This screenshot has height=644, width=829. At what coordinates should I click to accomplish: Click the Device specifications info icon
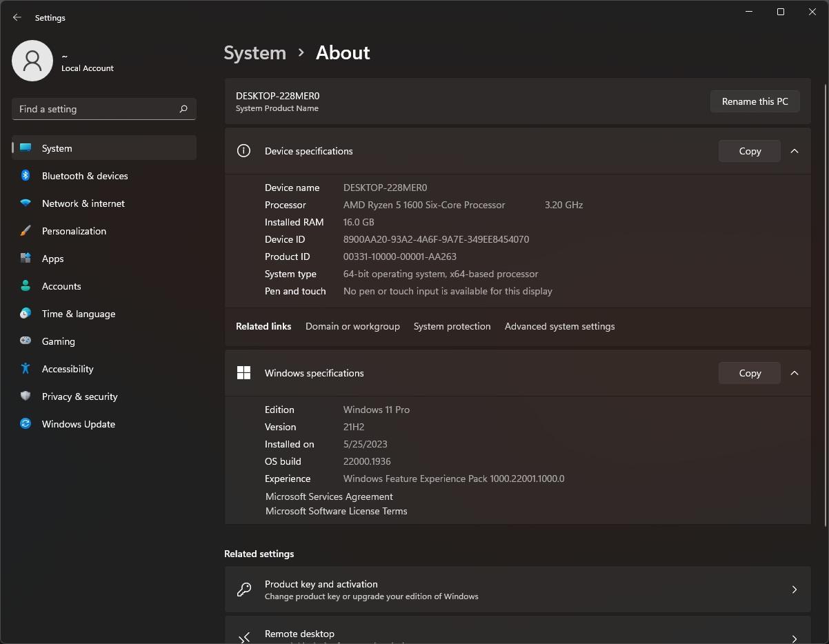click(x=243, y=151)
